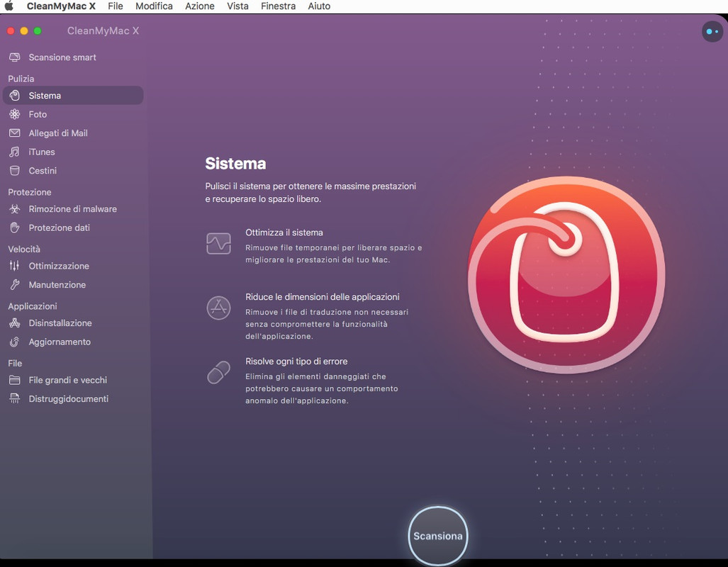
Task: Open the Aiuto menu
Action: [x=319, y=6]
